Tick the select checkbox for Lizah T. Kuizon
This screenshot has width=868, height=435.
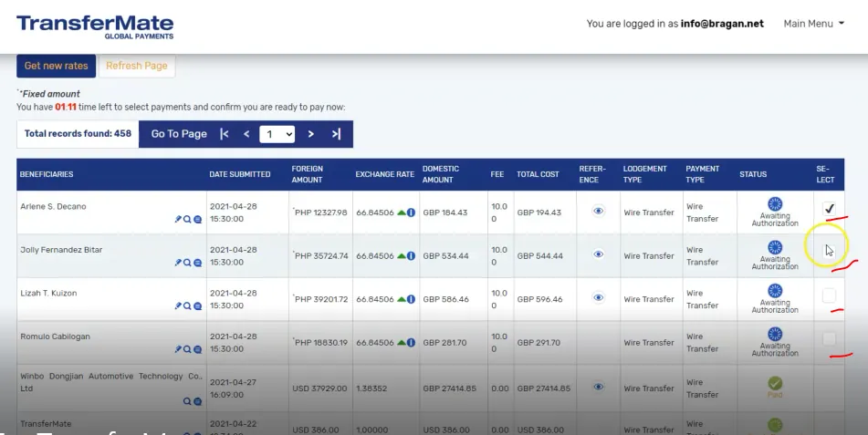point(829,295)
